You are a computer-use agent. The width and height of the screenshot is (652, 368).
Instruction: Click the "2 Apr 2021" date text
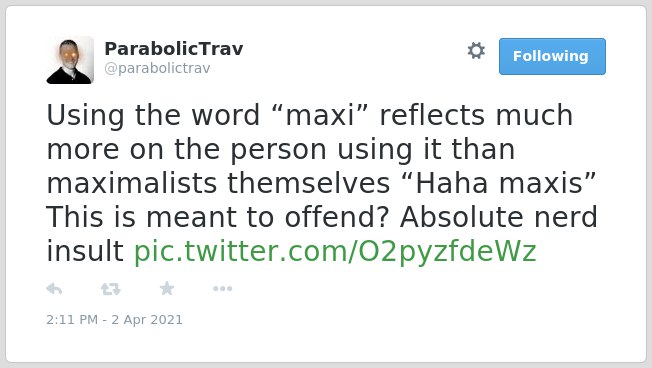tap(147, 320)
